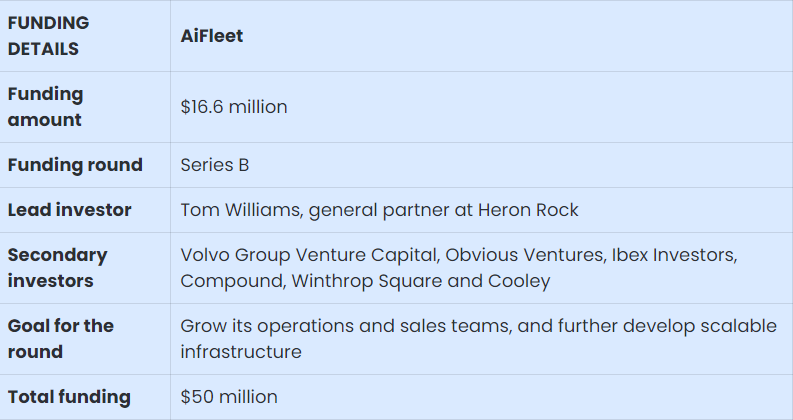Select the Series B value
The height and width of the screenshot is (420, 793).
pyautogui.click(x=214, y=165)
